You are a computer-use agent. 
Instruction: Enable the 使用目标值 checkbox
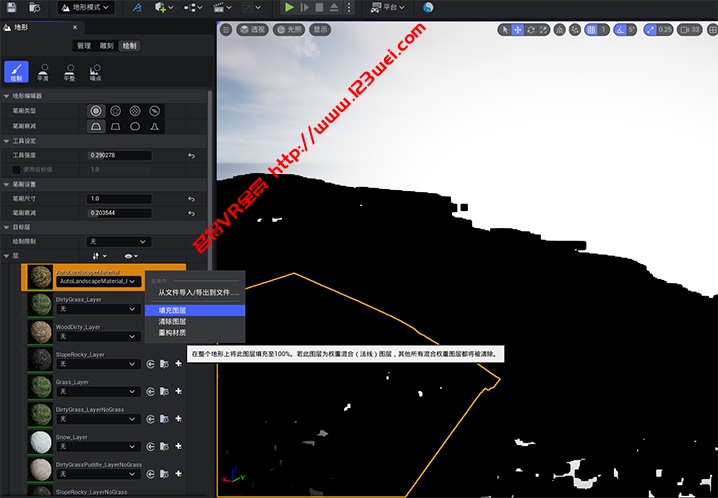pyautogui.click(x=15, y=169)
